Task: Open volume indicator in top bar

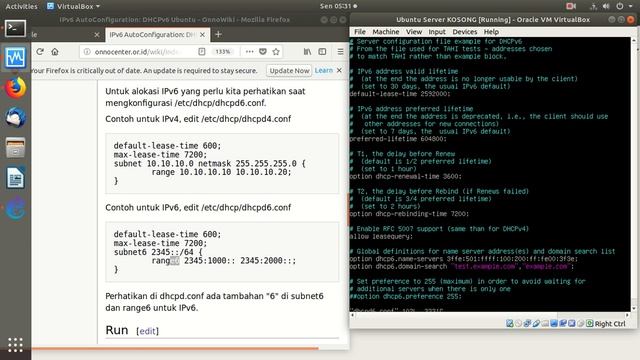Action: 606,6
